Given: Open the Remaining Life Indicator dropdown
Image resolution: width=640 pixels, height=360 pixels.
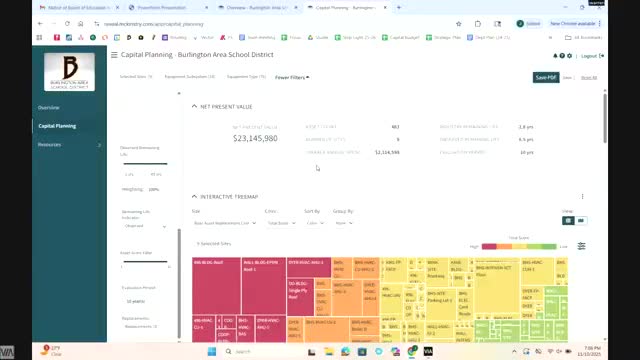Looking at the screenshot, I should click(x=145, y=226).
